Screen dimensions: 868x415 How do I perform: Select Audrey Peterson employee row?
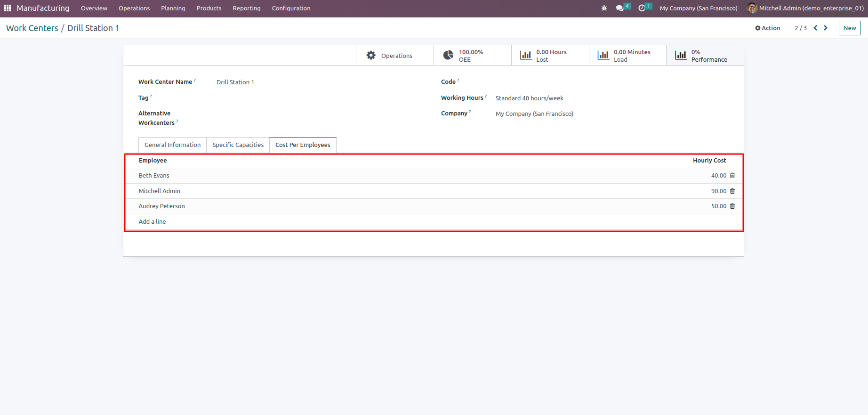tap(434, 206)
